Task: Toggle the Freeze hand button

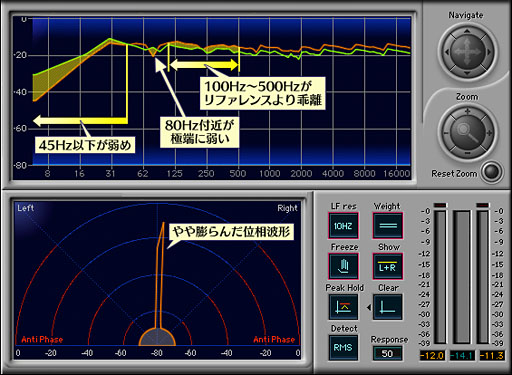Action: coord(343,266)
